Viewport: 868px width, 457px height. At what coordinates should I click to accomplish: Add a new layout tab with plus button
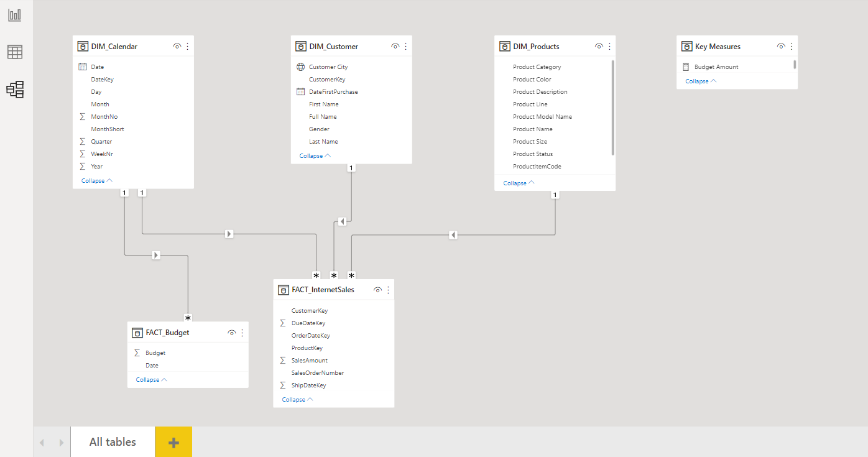pos(173,442)
